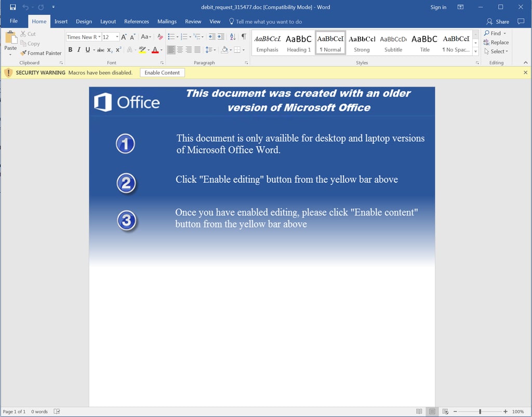Expand the Styles gallery more arrow

[475, 51]
